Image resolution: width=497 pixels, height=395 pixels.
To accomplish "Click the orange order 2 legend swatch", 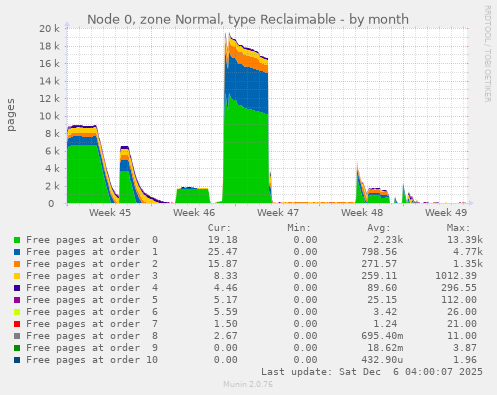I will pyautogui.click(x=17, y=264).
